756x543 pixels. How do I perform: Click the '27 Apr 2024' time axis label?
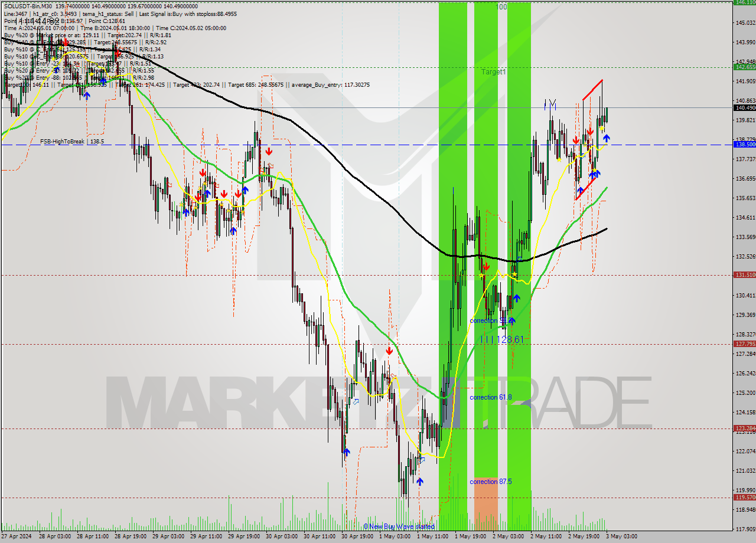(17, 537)
